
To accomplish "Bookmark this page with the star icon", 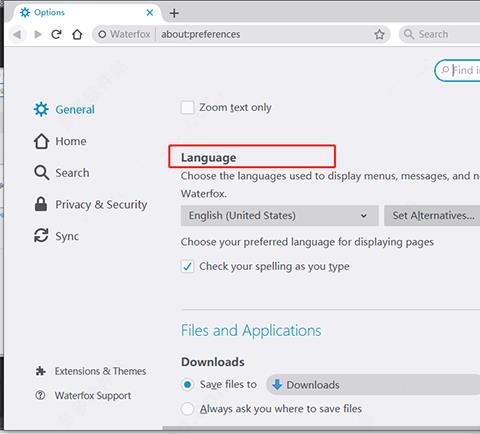I will pyautogui.click(x=379, y=34).
